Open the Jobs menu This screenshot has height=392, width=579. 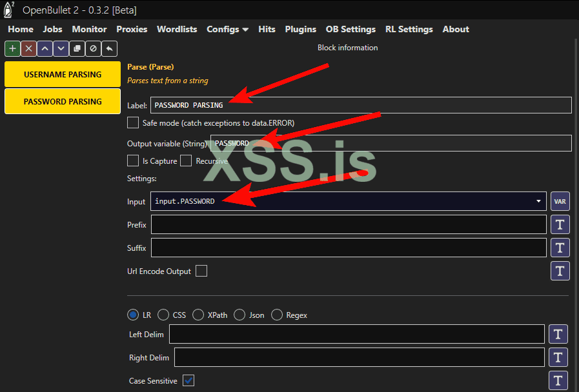(52, 30)
